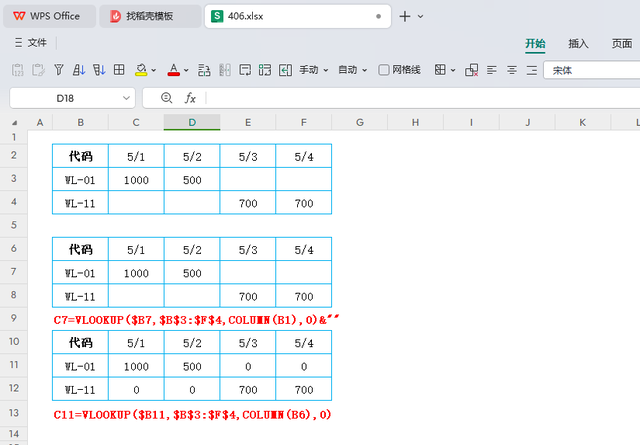Click the select-all corner triangle

point(14,122)
